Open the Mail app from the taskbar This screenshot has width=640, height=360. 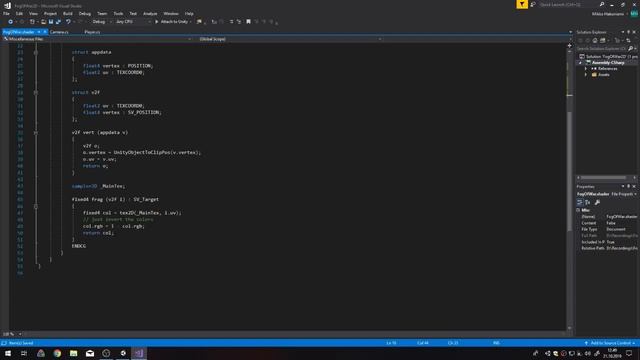click(90, 353)
